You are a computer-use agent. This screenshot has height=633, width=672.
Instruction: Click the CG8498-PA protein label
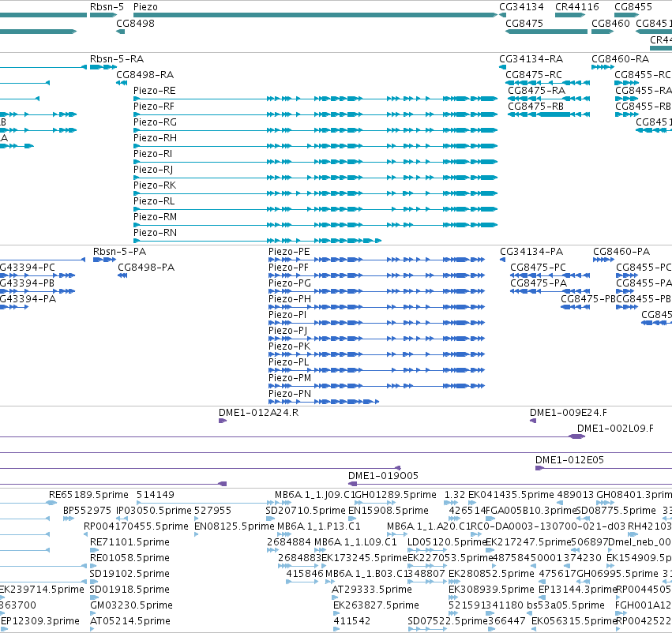[146, 268]
